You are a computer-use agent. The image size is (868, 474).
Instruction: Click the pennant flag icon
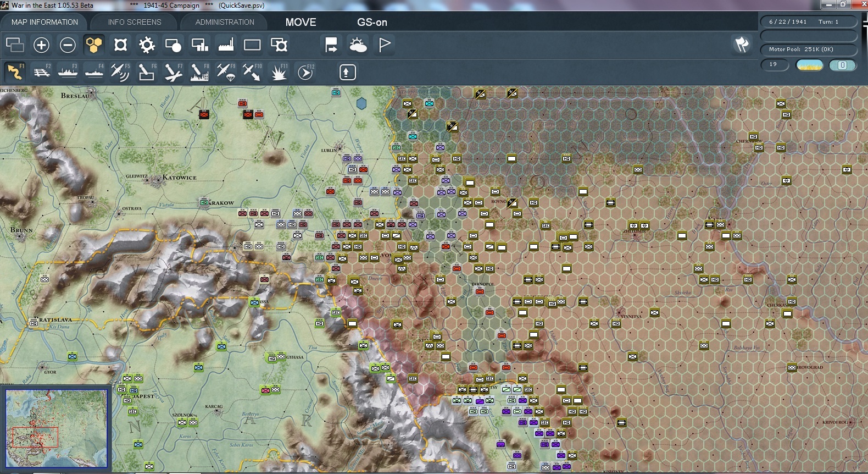point(384,45)
